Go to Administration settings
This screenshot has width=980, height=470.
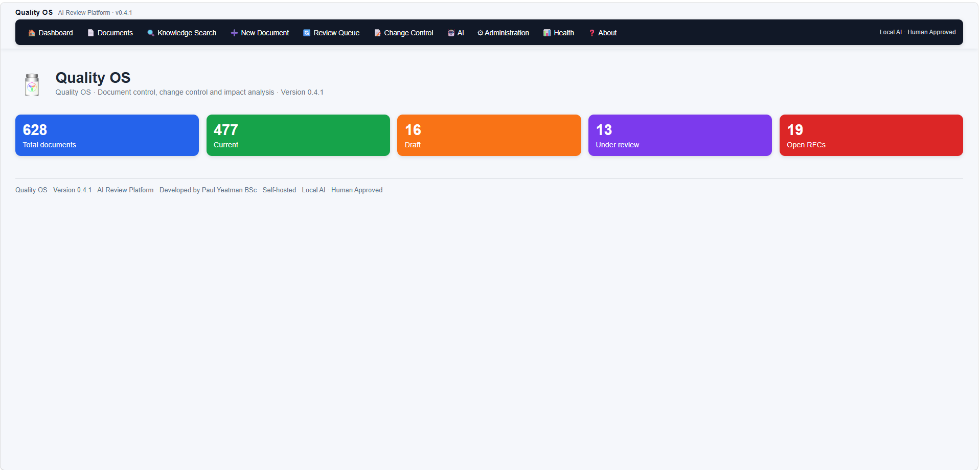pyautogui.click(x=504, y=33)
